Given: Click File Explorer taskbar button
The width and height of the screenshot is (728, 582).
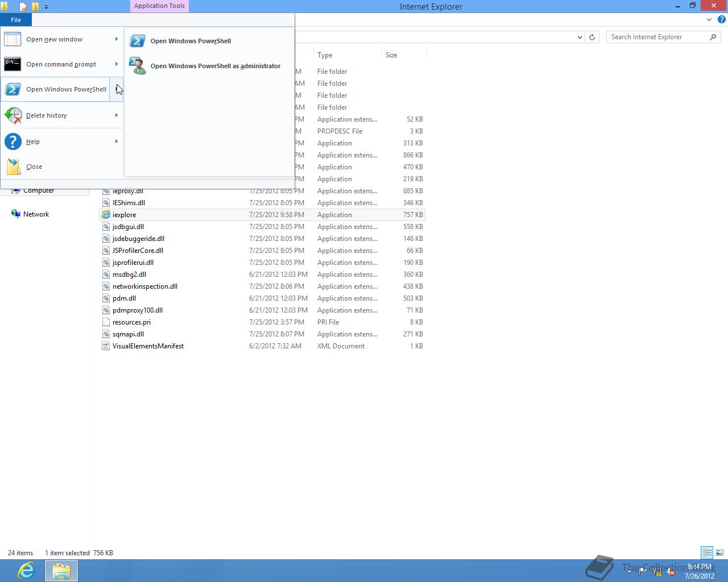Looking at the screenshot, I should 61,571.
